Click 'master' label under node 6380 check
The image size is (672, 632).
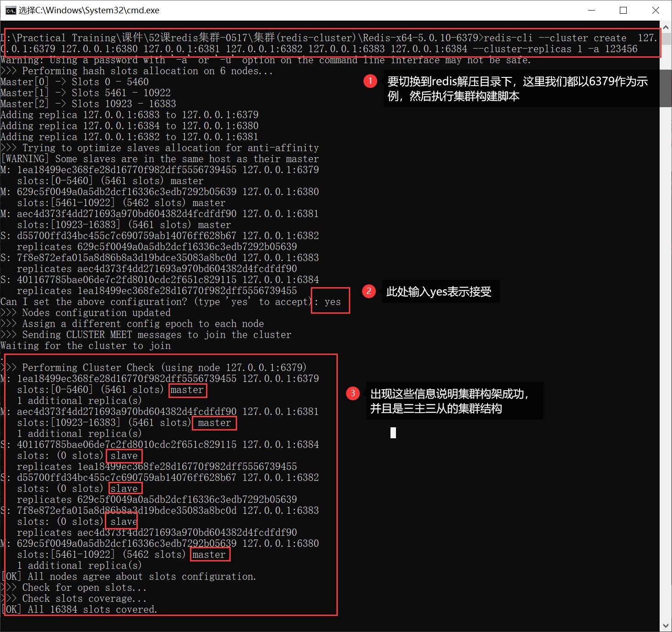click(209, 555)
